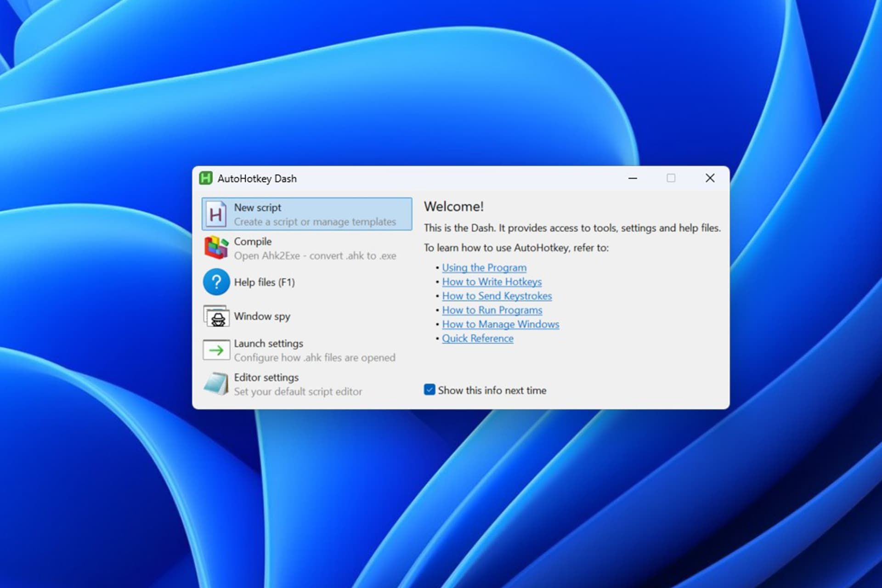Open the Help files question mark icon

coord(216,282)
